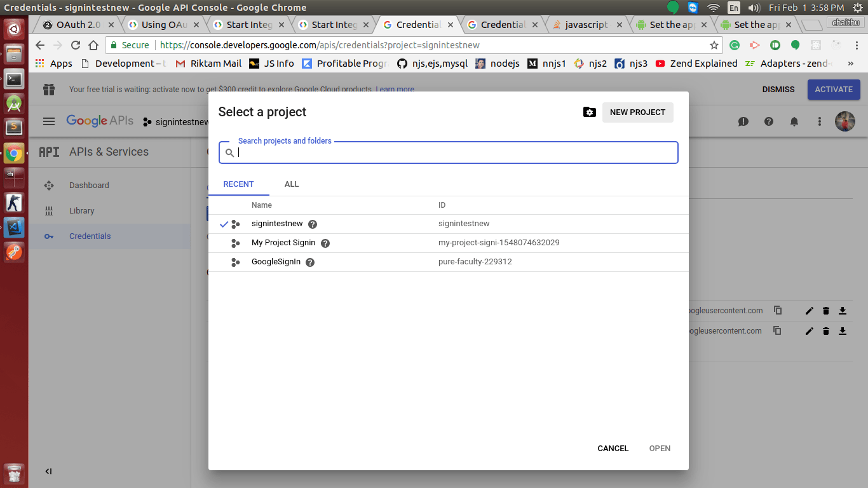
Task: Collapse the sidebar with the arrow icon
Action: [x=48, y=471]
